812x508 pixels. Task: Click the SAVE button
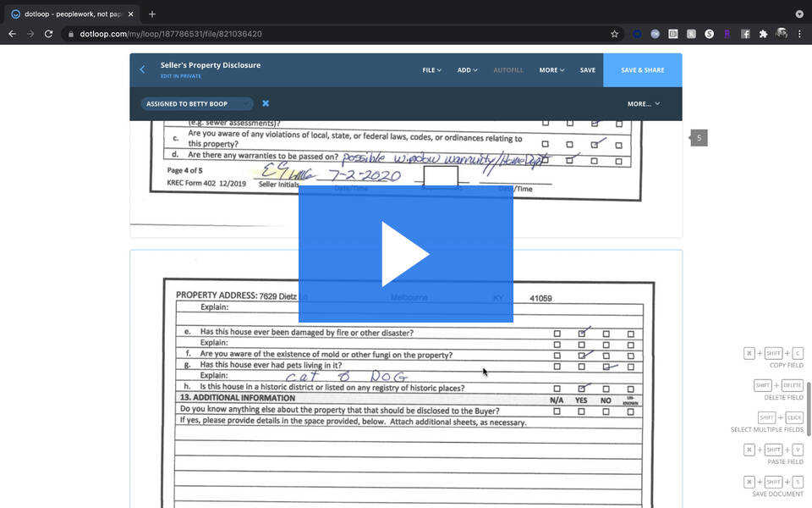tap(588, 70)
